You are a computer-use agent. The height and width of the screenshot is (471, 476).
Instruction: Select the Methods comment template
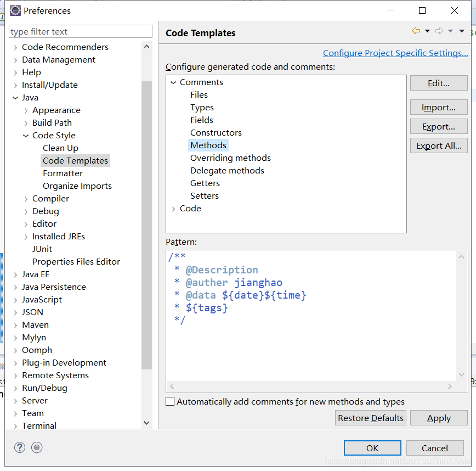pyautogui.click(x=208, y=145)
